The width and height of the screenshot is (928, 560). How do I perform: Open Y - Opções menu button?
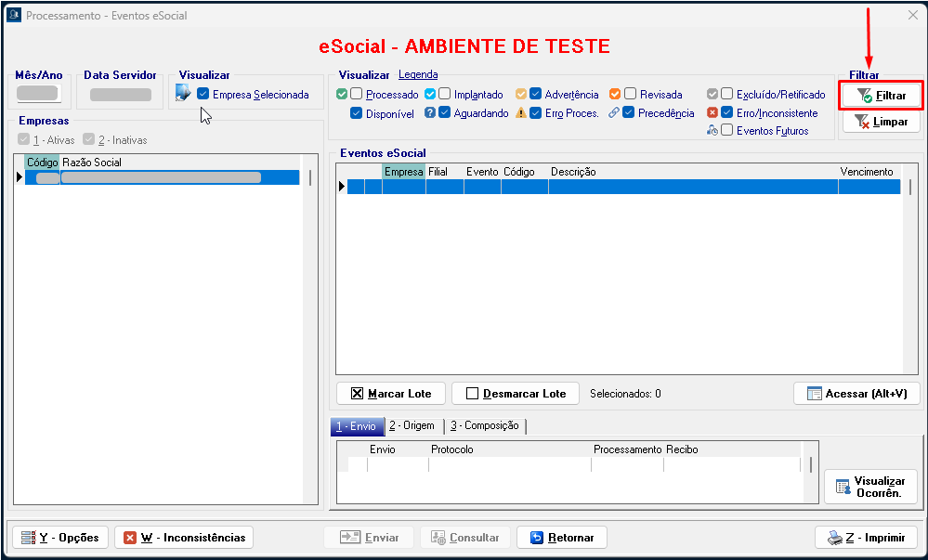coord(59,537)
